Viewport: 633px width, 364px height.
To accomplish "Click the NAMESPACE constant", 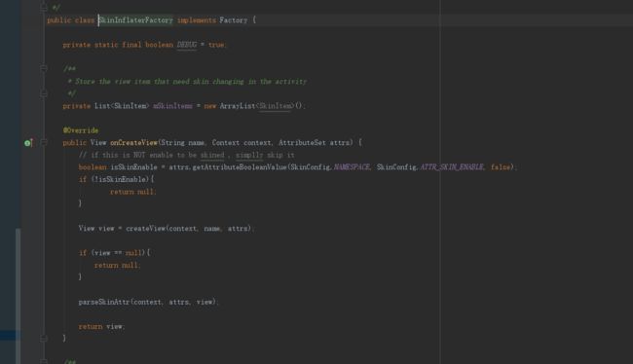I will (352, 167).
